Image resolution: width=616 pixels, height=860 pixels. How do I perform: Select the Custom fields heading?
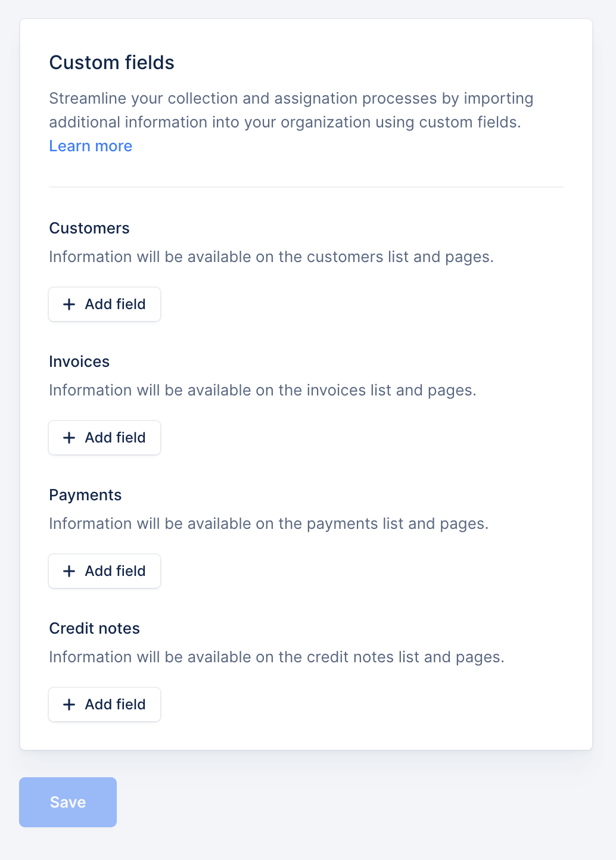click(112, 63)
